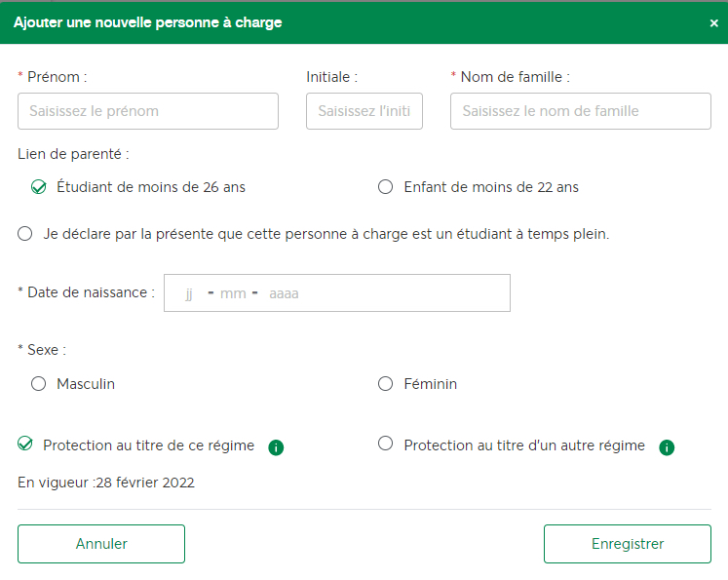Click the Initiale input field
The width and height of the screenshot is (728, 580).
pyautogui.click(x=364, y=111)
